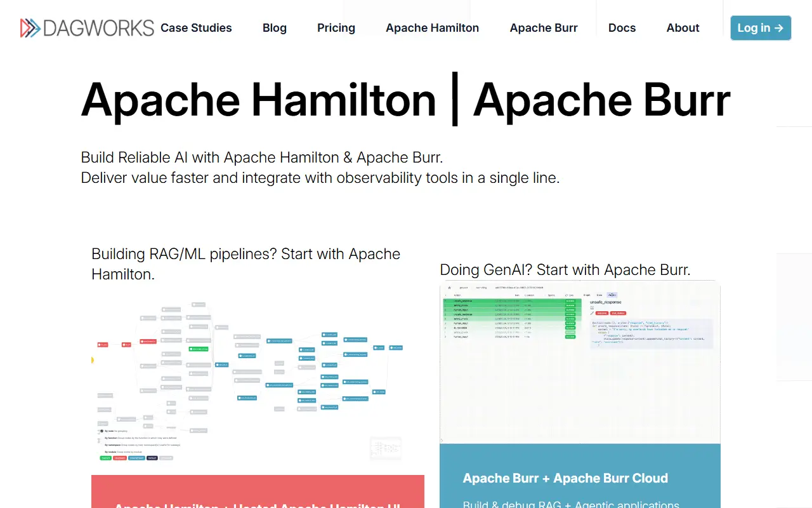Viewport: 812px width, 508px height.
Task: Open the Apache Hamilton DAG graph screenshot
Action: point(258,380)
